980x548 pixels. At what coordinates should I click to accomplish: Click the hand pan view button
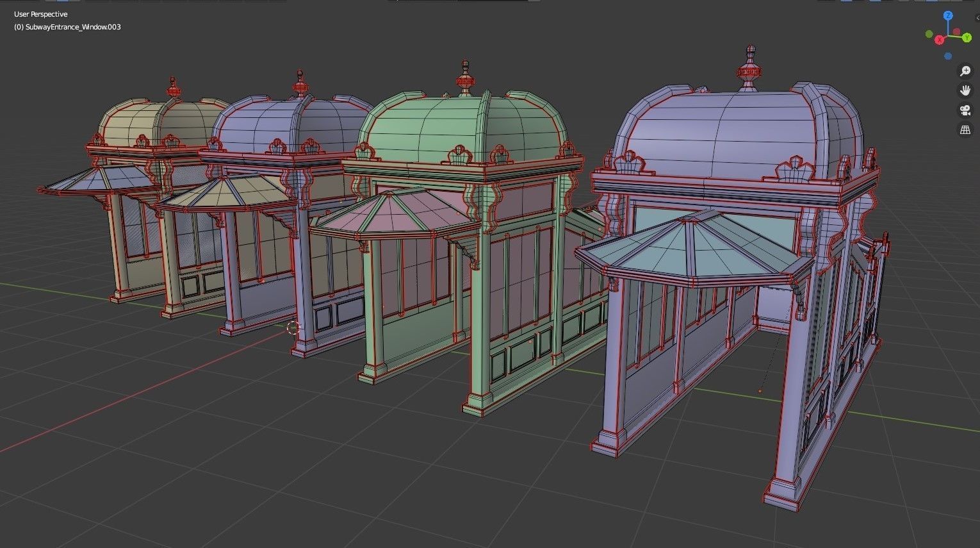[965, 90]
